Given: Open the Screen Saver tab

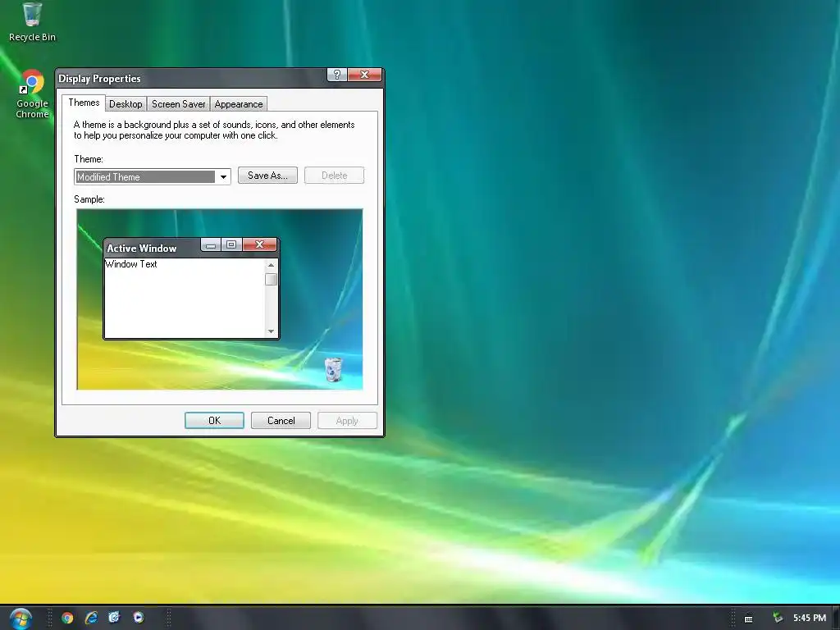Looking at the screenshot, I should 178,104.
